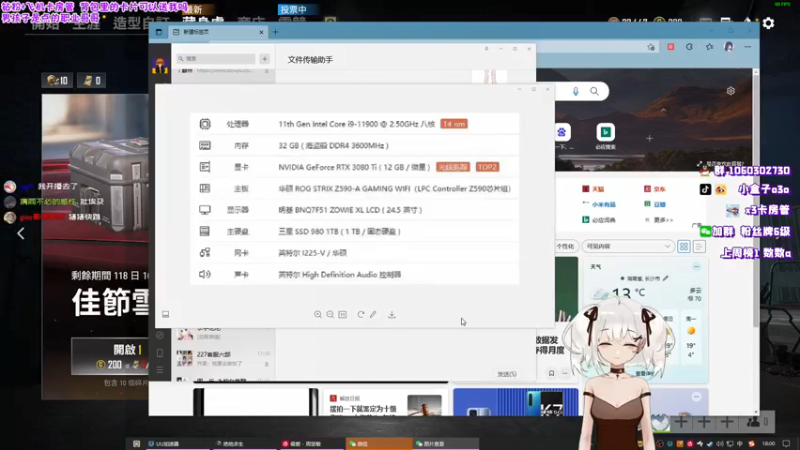Open the Bing search shortcut tile

[606, 132]
